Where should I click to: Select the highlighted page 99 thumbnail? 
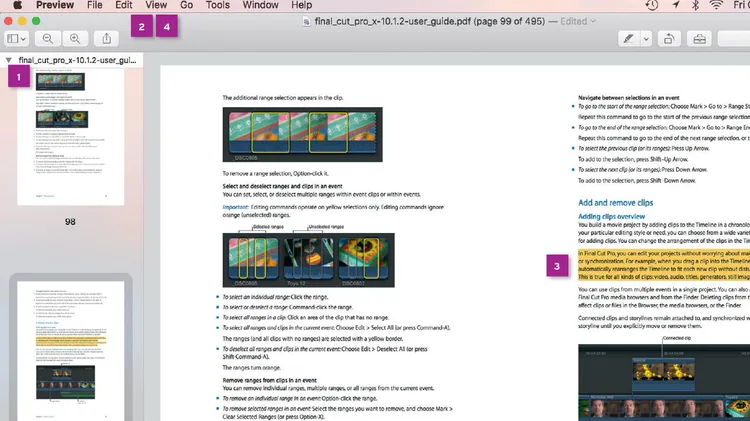click(71, 351)
